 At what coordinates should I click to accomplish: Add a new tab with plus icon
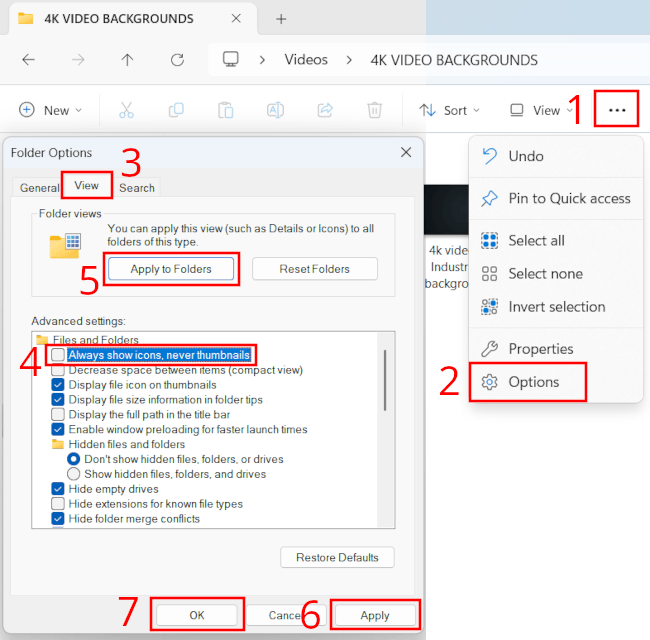281,19
